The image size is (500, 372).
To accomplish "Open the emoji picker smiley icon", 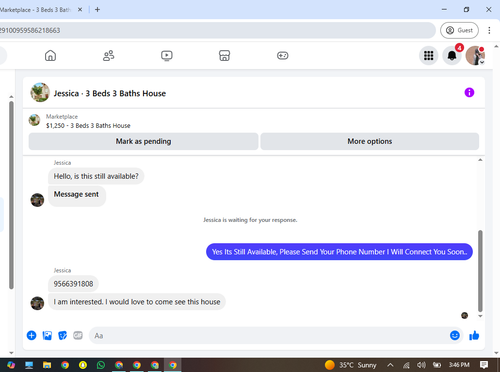I will pos(455,335).
